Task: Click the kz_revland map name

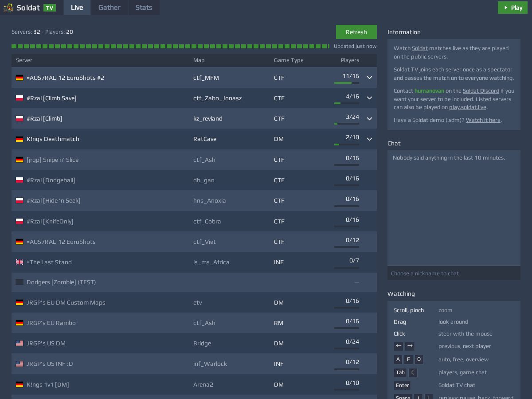Action: [208, 118]
